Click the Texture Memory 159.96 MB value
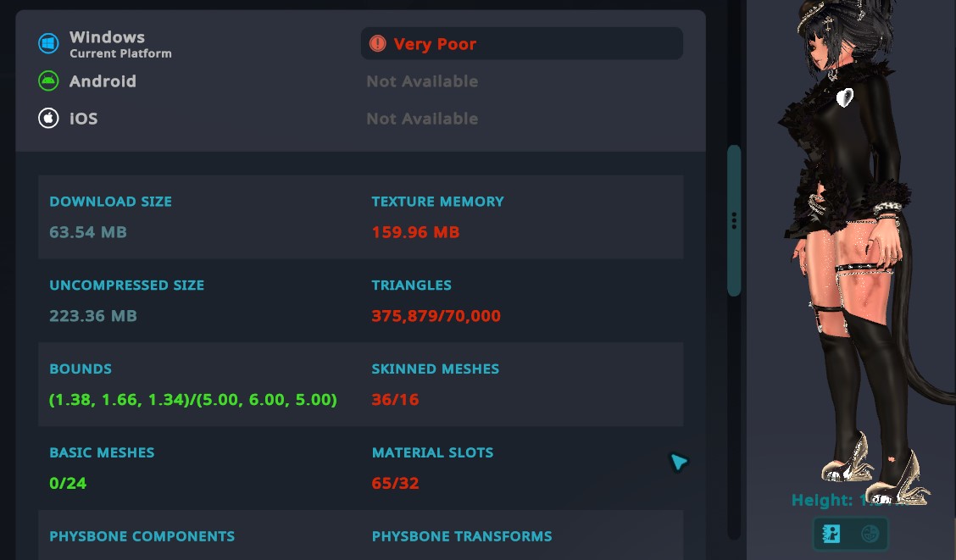The width and height of the screenshot is (956, 560). pyautogui.click(x=415, y=232)
